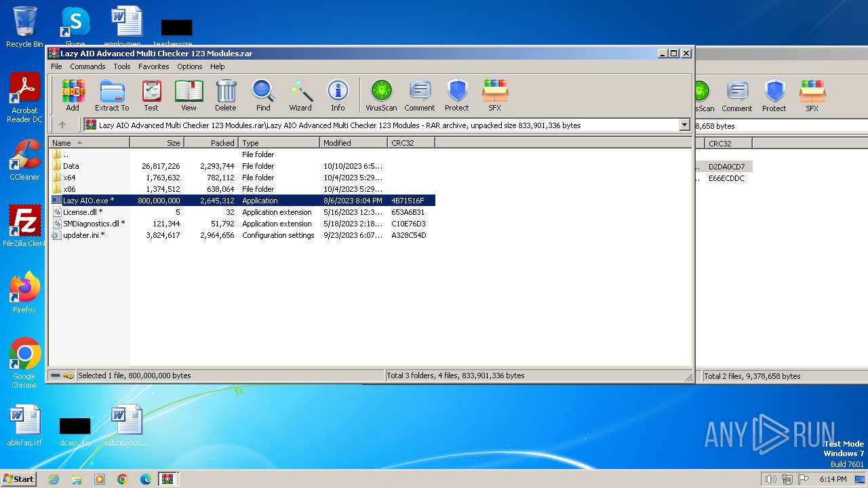Image resolution: width=868 pixels, height=488 pixels.
Task: Click the archive path address field
Action: (387, 125)
